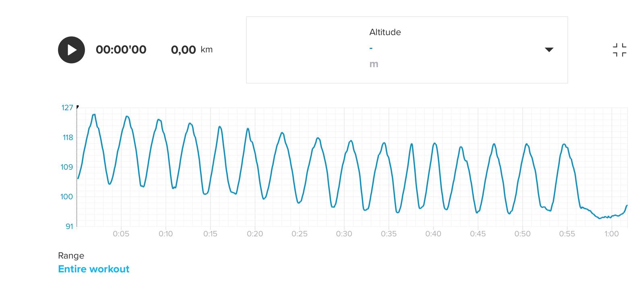This screenshot has width=644, height=296.
Task: Click the first altitude peak on the graph
Action: (94, 115)
